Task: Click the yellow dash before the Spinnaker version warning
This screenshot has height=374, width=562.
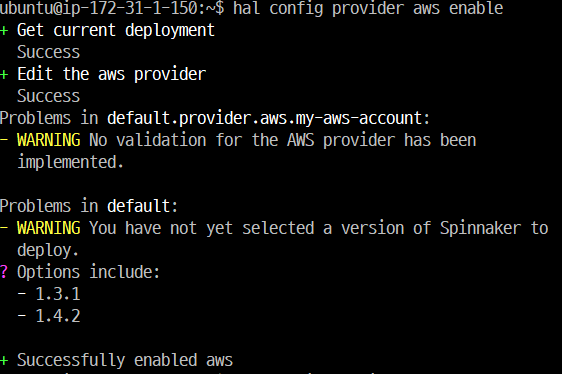Action: tap(4, 228)
